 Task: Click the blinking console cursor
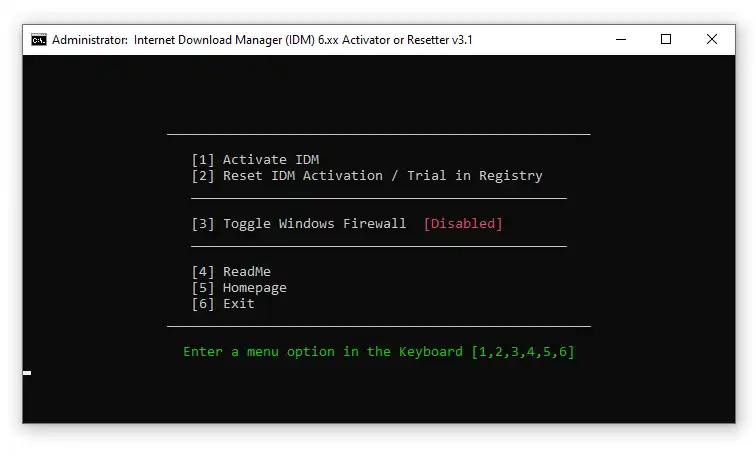pos(27,373)
